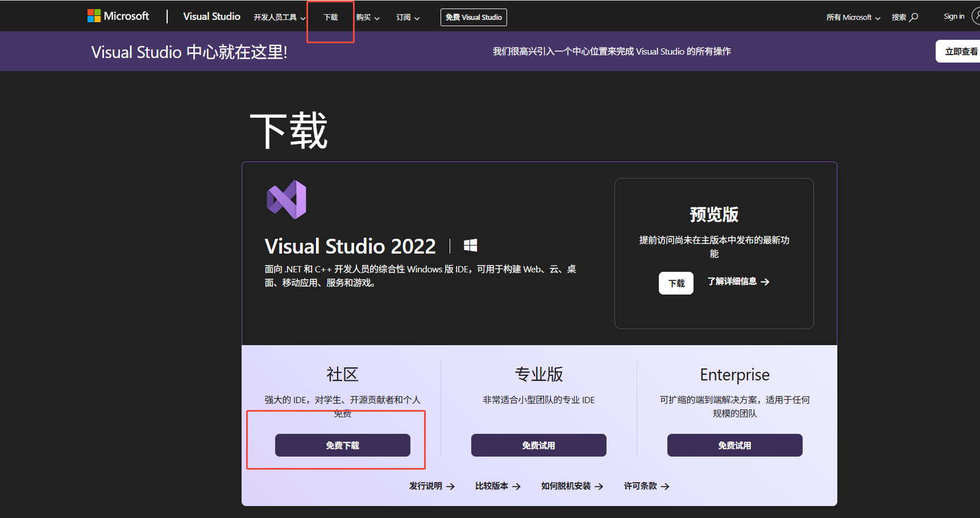Viewport: 980px width, 518px height.
Task: Click 免费下载 for 社区 edition
Action: coord(343,445)
